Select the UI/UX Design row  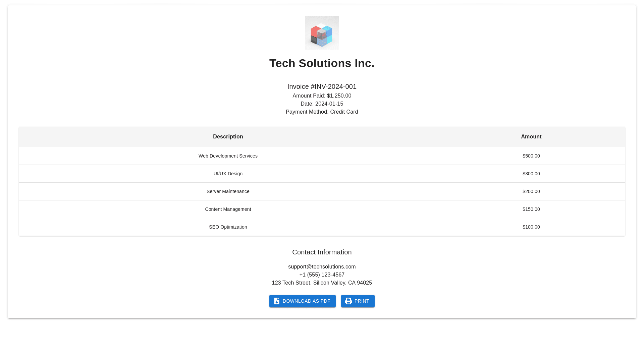[x=228, y=174]
